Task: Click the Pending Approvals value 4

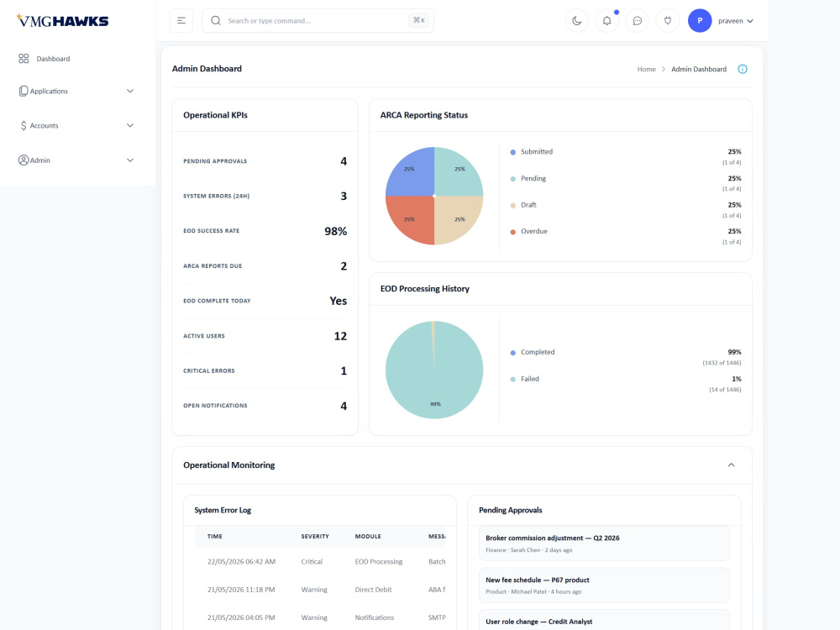Action: click(x=344, y=161)
